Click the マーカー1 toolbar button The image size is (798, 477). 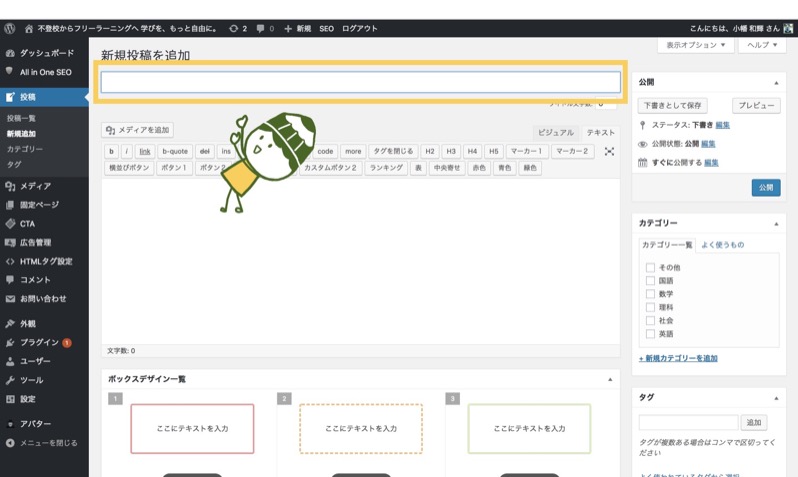(526, 151)
